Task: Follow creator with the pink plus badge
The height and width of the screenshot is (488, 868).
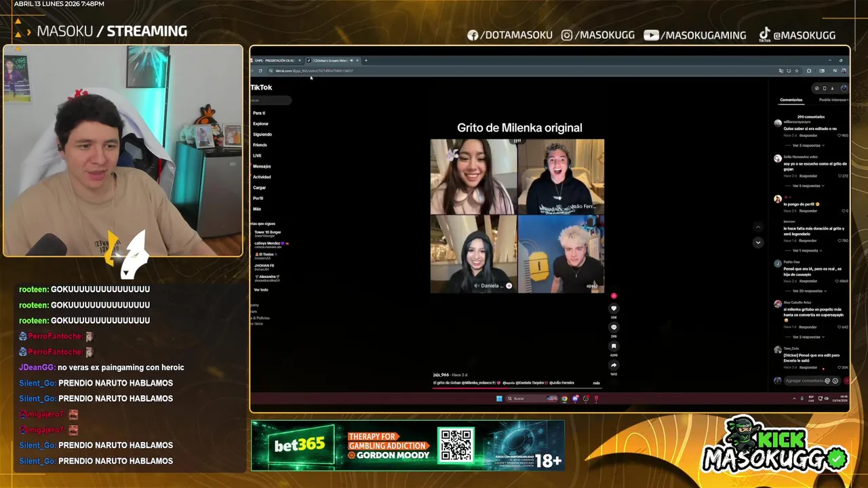Action: pyautogui.click(x=614, y=296)
